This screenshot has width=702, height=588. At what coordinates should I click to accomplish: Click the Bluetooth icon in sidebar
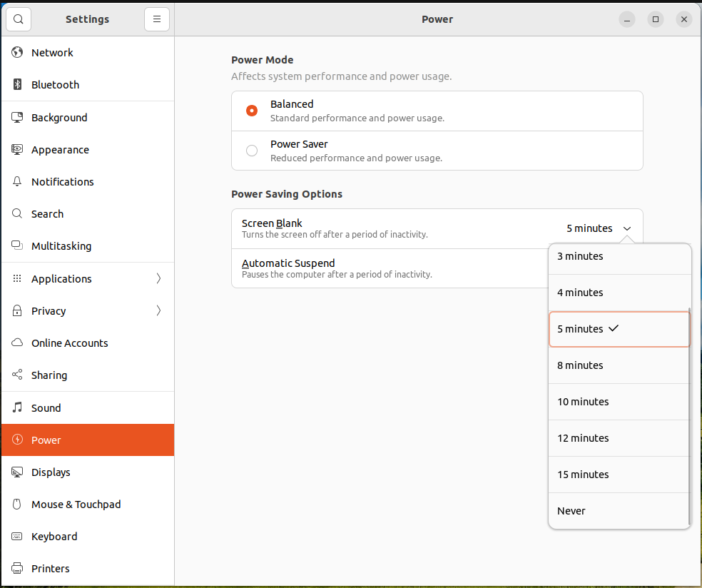17,85
